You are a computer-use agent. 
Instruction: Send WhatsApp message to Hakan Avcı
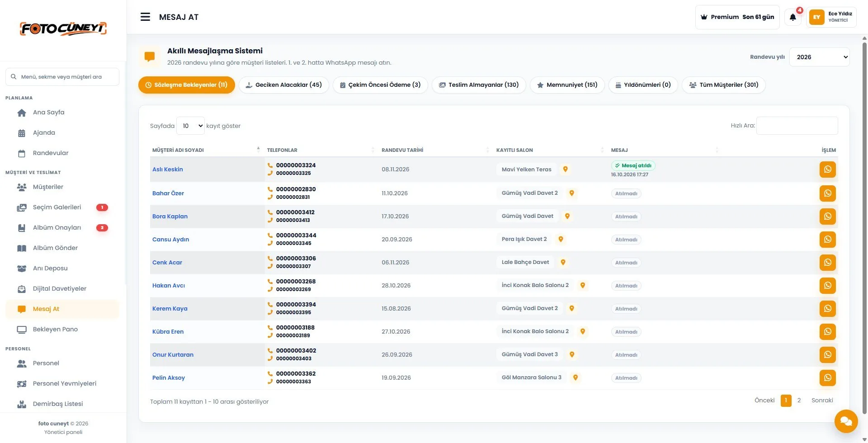(827, 286)
